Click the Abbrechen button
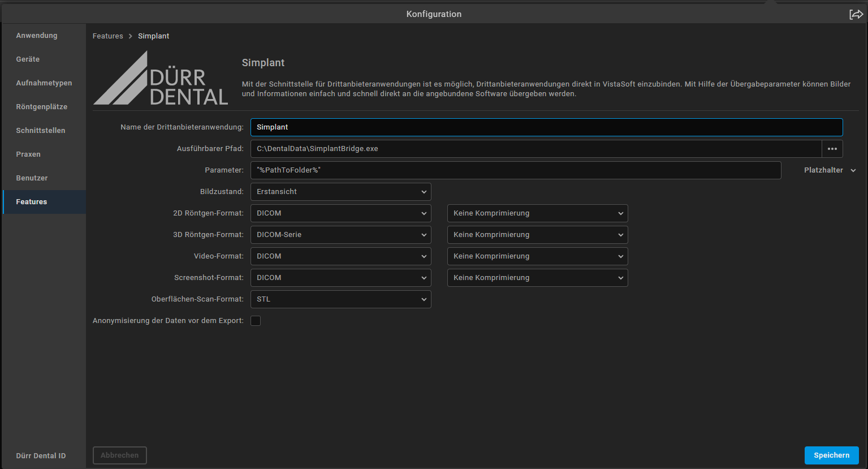Screen dimensions: 868x469 [x=120, y=455]
